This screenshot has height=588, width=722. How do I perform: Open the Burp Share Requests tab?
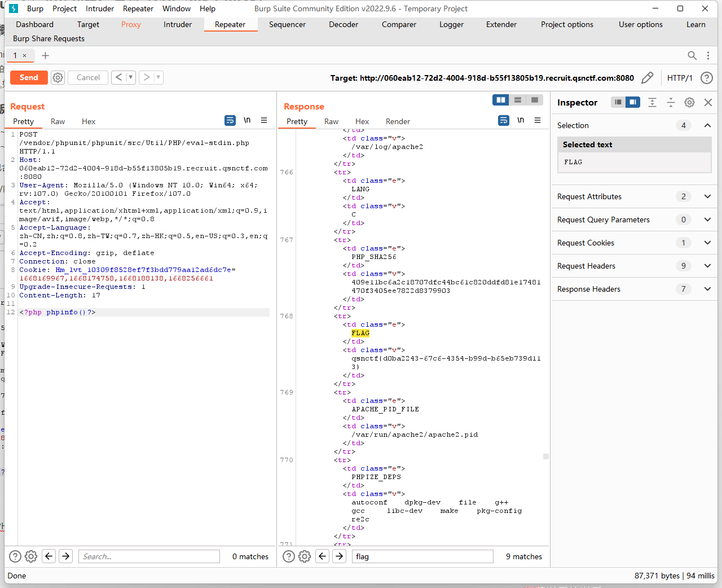tap(49, 38)
